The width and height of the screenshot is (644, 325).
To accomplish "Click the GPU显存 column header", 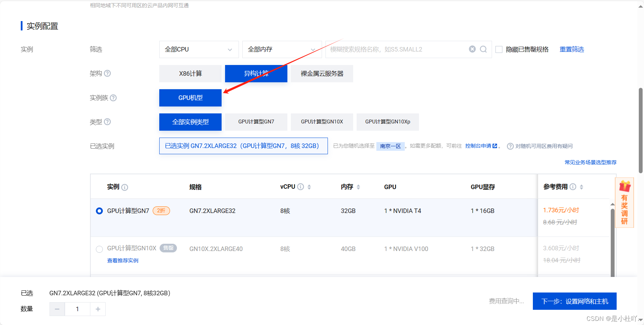I will [x=483, y=187].
